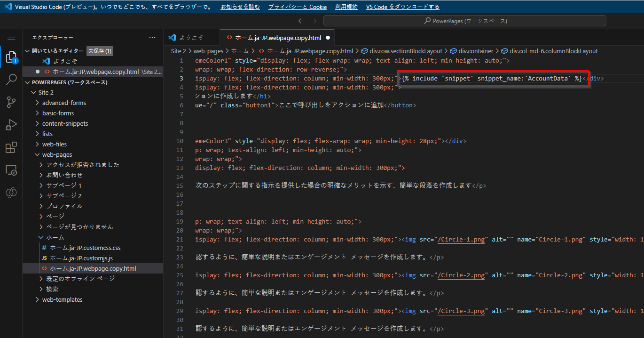Open the Remote Explorer view
This screenshot has width=644, height=338.
click(11, 170)
